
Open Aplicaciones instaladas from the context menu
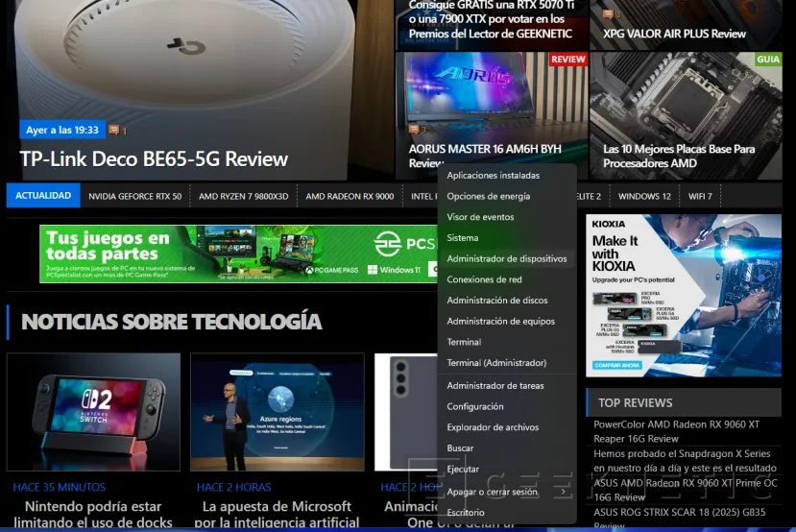(x=507, y=175)
